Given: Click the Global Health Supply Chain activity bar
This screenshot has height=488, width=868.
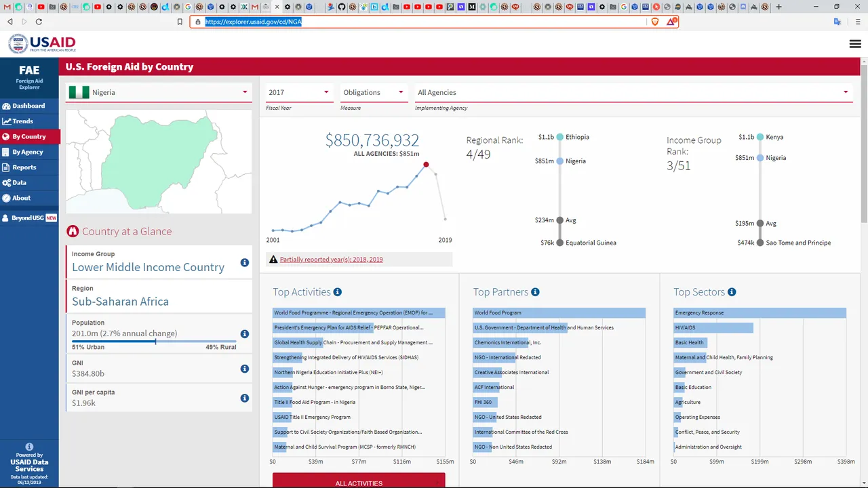Looking at the screenshot, I should pyautogui.click(x=298, y=343).
